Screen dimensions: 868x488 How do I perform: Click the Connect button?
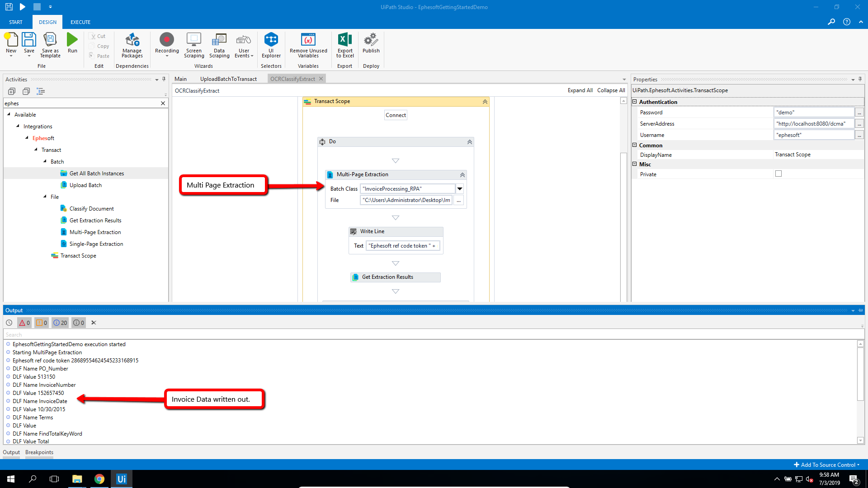click(x=396, y=115)
